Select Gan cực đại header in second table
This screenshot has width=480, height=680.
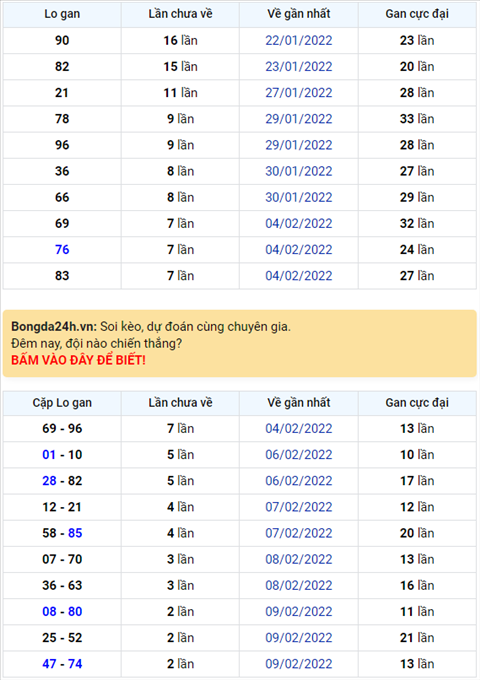pyautogui.click(x=417, y=403)
